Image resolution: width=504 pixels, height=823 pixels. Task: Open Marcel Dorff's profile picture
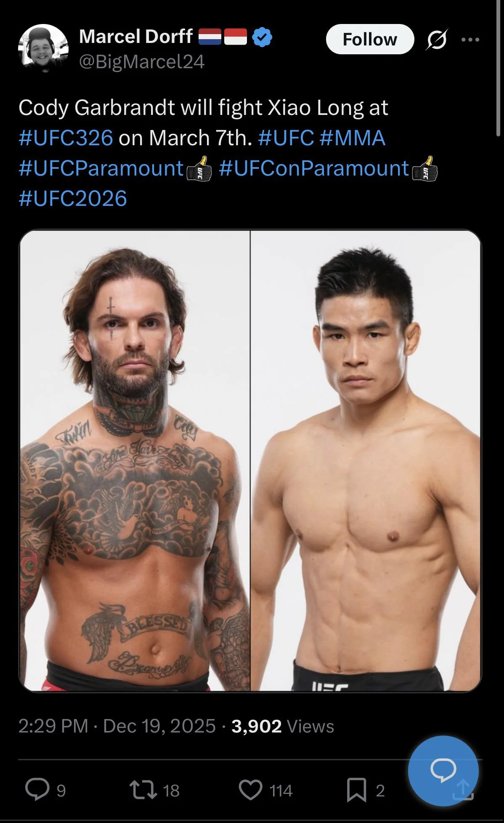43,49
